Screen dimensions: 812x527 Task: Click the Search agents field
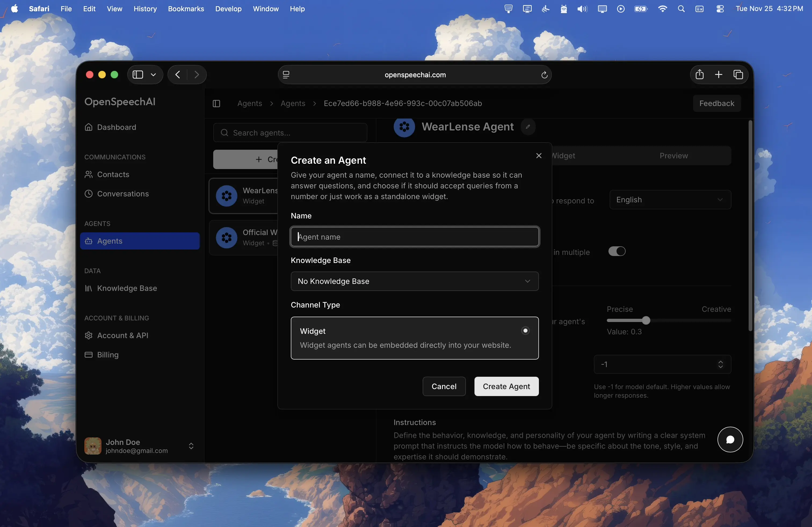point(290,133)
